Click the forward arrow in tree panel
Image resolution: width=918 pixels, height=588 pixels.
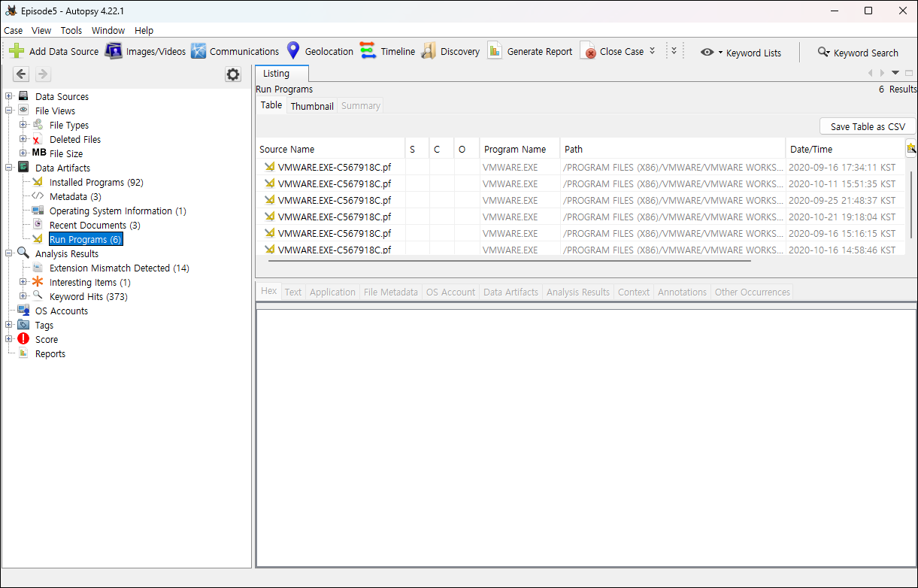coord(43,74)
